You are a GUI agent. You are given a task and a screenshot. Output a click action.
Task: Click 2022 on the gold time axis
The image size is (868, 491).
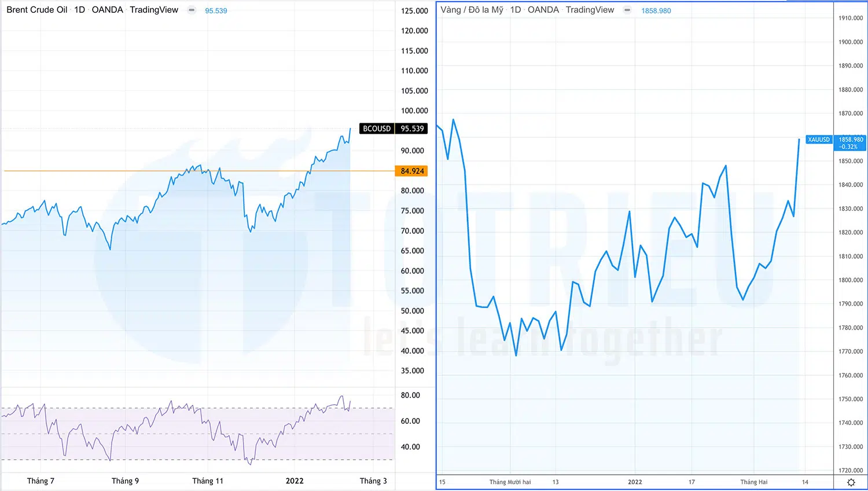pos(635,482)
